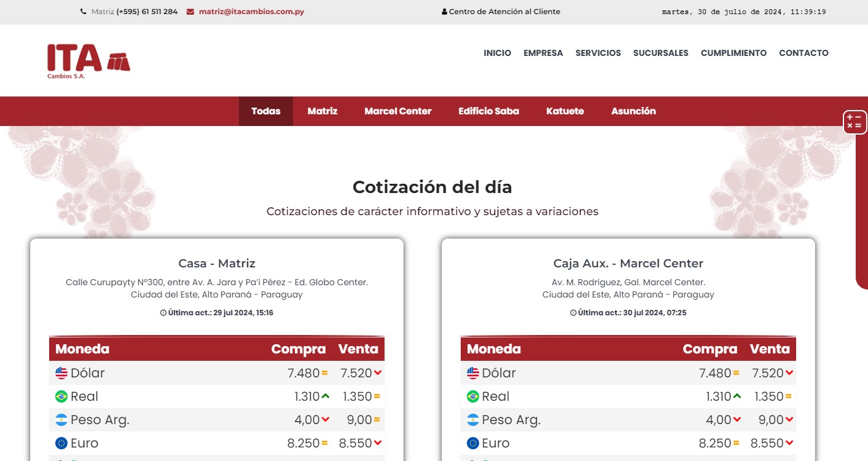Click equal sign by Casa Matriz Dólar compra
The width and height of the screenshot is (868, 461).
click(325, 372)
